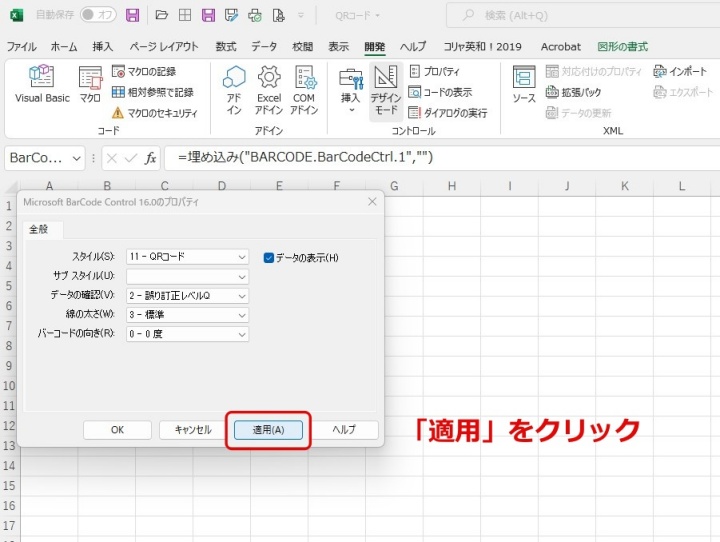
Task: Click Run Dialog (ダイアログの実行)
Action: (448, 113)
